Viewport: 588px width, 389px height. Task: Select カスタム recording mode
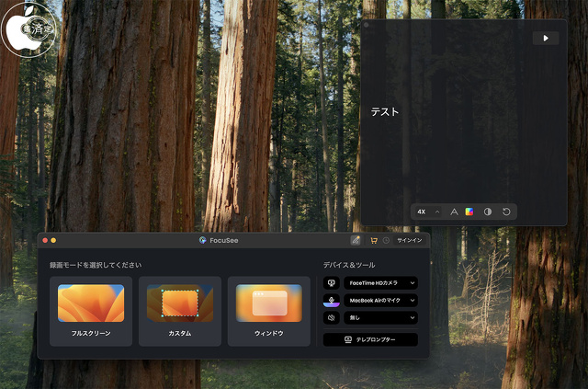click(x=180, y=312)
